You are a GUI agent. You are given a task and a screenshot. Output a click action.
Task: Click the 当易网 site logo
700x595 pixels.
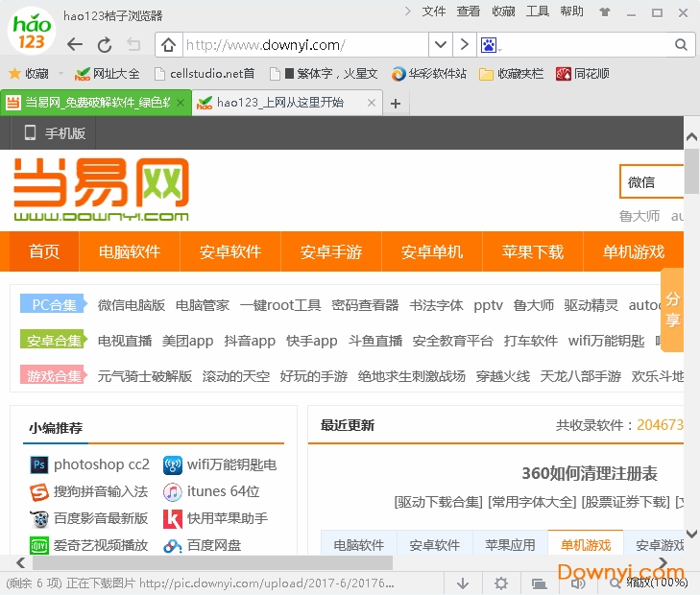[x=102, y=189]
